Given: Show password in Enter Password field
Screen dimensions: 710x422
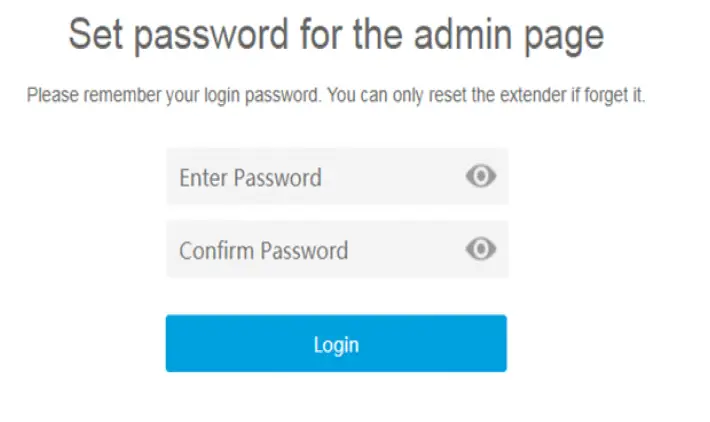Looking at the screenshot, I should tap(481, 177).
